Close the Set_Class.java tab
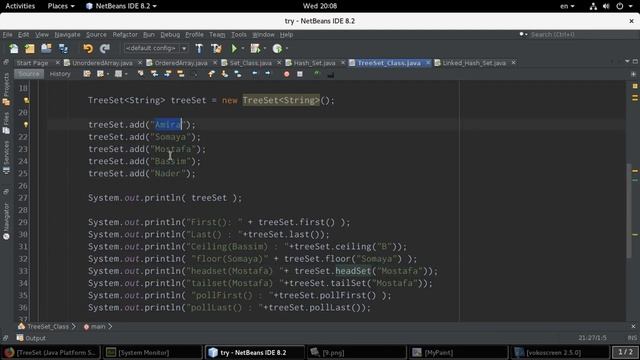The height and width of the screenshot is (360, 640). (279, 62)
